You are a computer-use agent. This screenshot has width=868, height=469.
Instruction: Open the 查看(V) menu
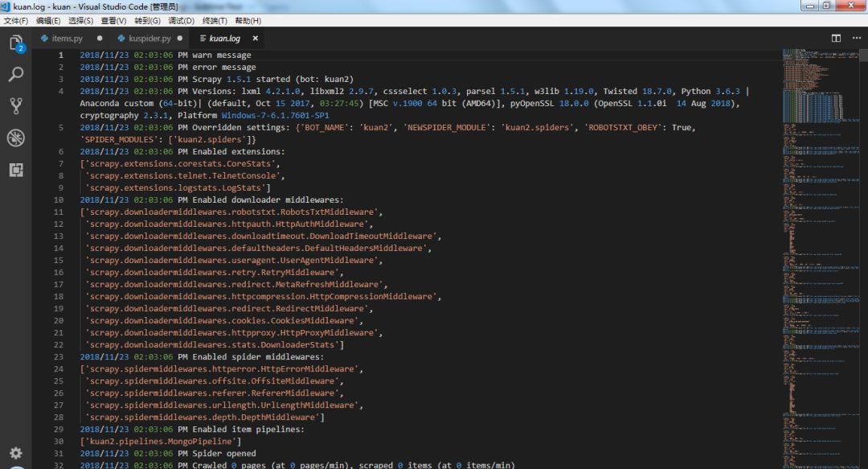(113, 20)
